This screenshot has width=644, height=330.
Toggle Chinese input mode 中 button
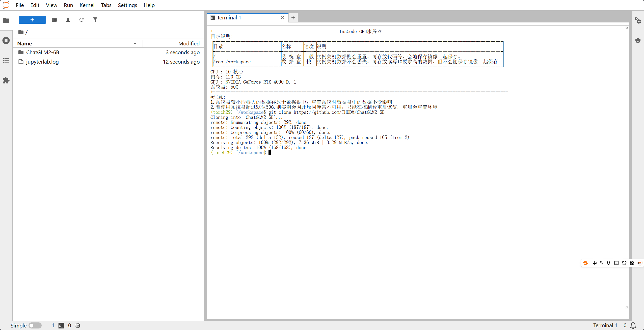click(595, 263)
